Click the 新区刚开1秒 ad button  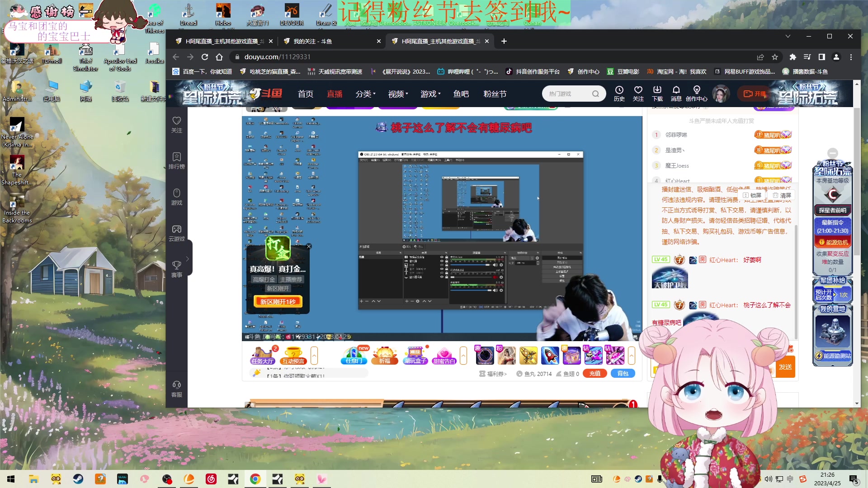pyautogui.click(x=278, y=302)
